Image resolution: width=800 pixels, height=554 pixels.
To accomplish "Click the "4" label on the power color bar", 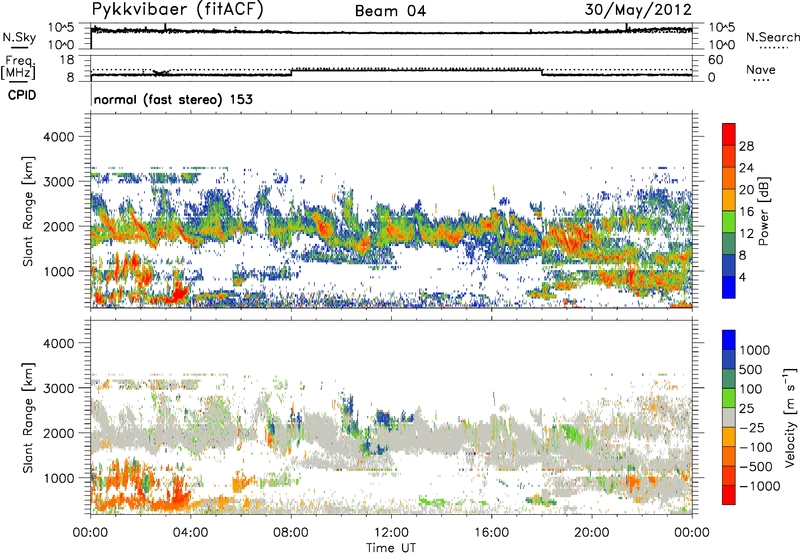I will [x=743, y=278].
